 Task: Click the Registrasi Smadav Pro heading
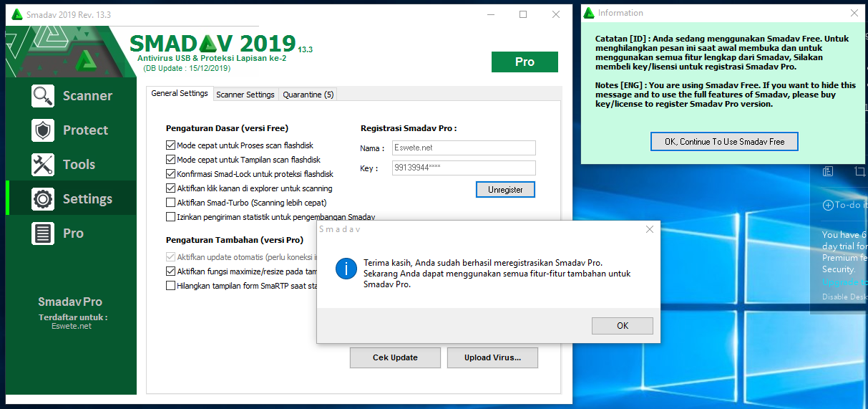(x=409, y=128)
